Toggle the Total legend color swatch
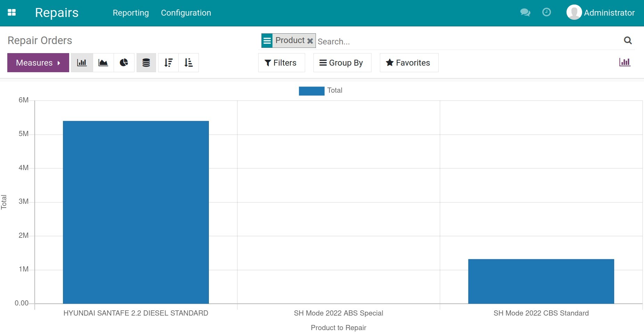The height and width of the screenshot is (335, 644). tap(312, 91)
